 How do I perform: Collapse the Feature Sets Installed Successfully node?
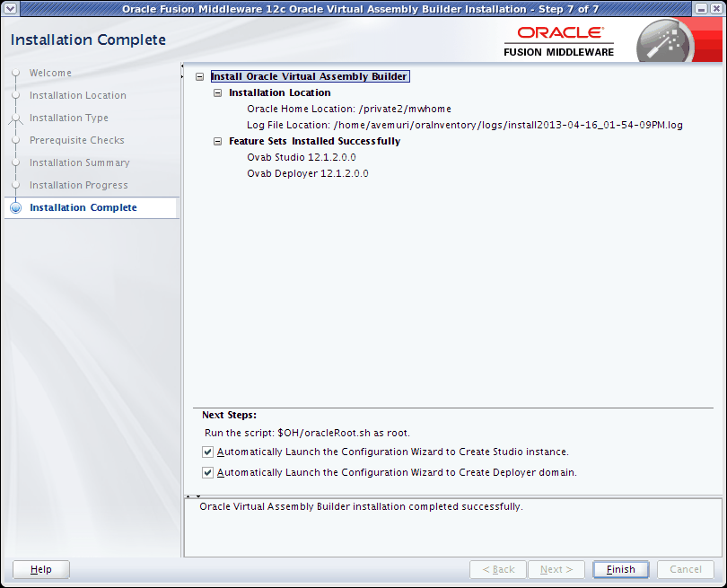tap(217, 142)
